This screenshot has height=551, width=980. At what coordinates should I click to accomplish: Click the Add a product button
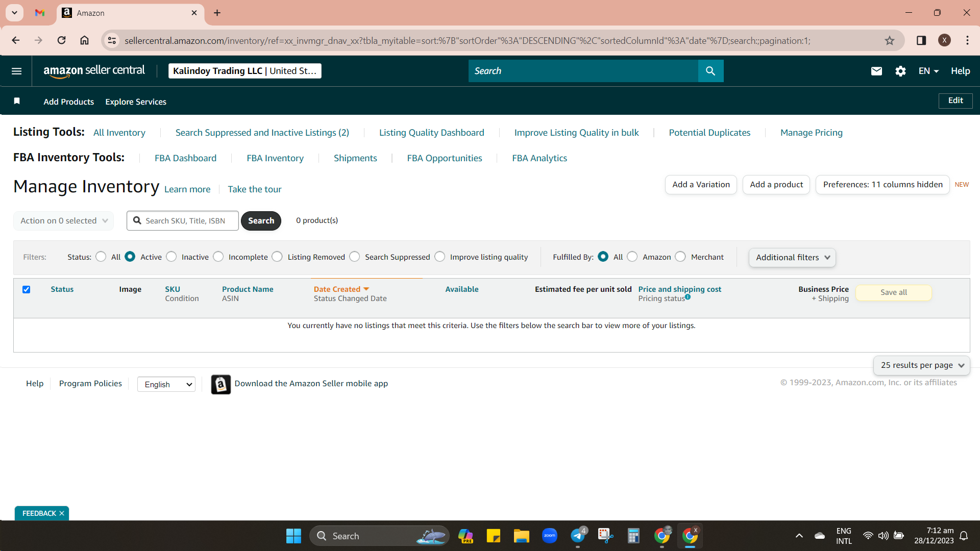(776, 185)
